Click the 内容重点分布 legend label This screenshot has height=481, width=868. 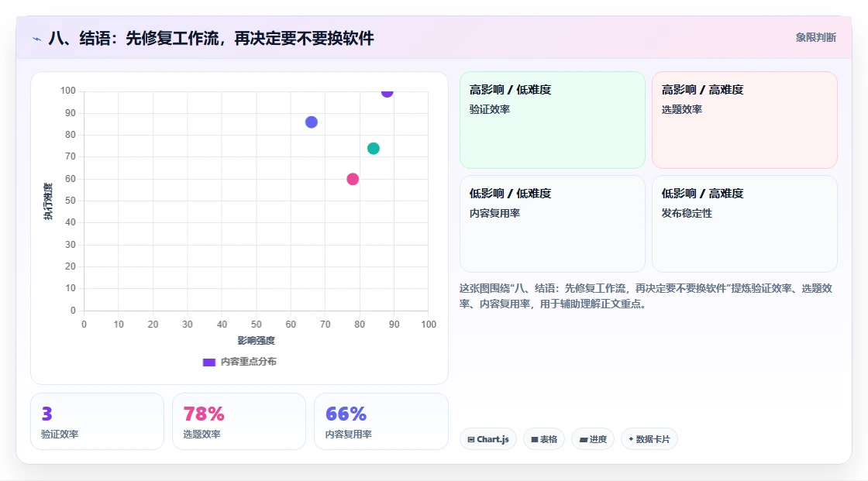[x=249, y=362]
